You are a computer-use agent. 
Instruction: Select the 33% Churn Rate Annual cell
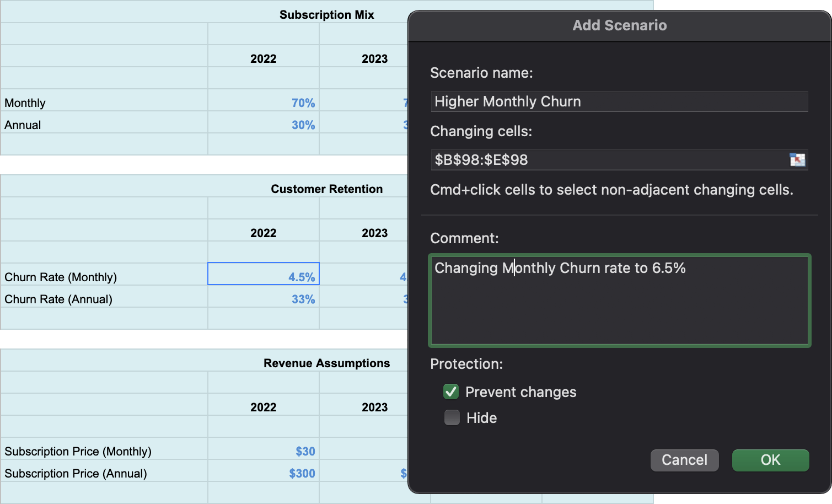click(264, 299)
